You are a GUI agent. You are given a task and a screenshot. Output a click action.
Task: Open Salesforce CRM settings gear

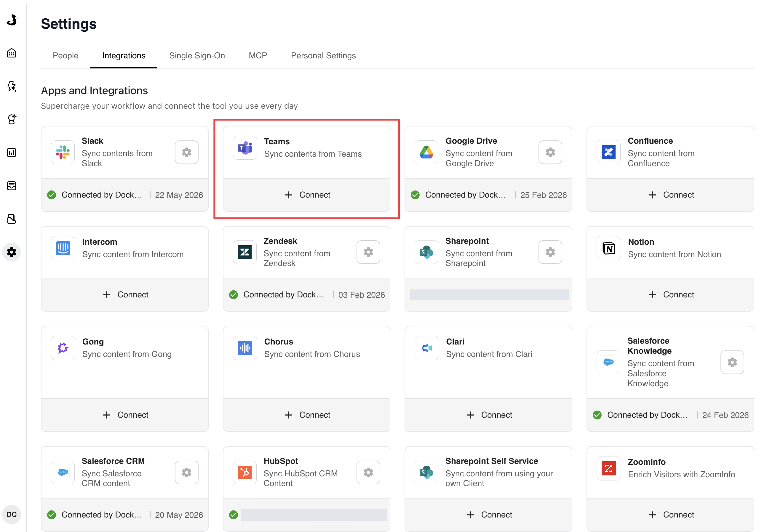coord(187,472)
